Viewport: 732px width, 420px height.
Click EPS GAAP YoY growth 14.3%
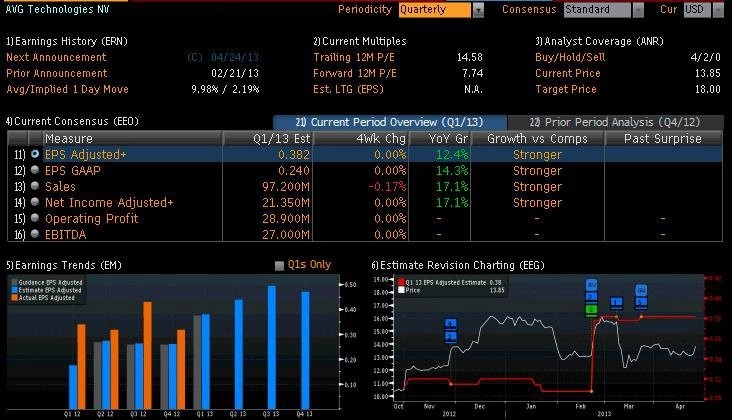pyautogui.click(x=452, y=170)
